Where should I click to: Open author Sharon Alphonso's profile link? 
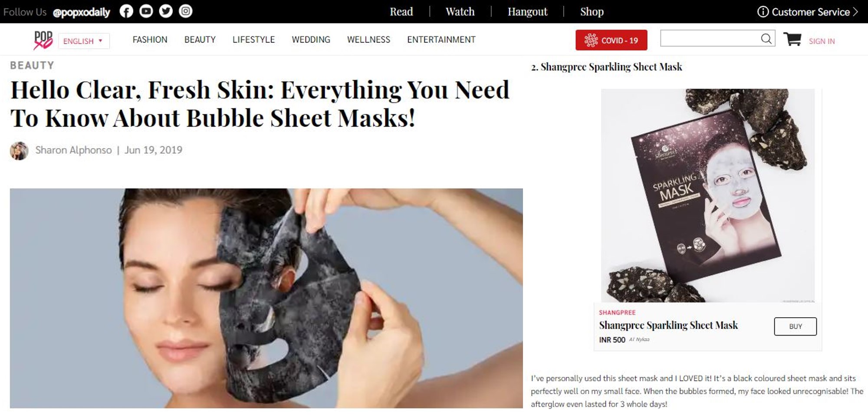tap(73, 150)
